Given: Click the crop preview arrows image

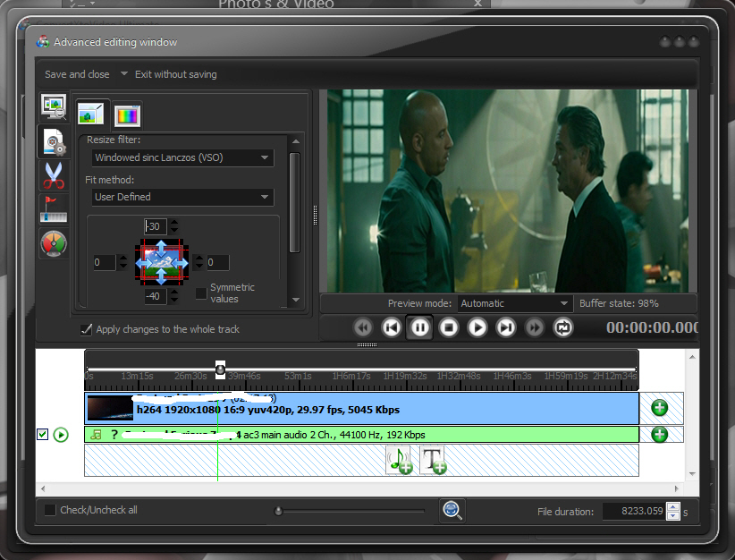Looking at the screenshot, I should tap(162, 262).
